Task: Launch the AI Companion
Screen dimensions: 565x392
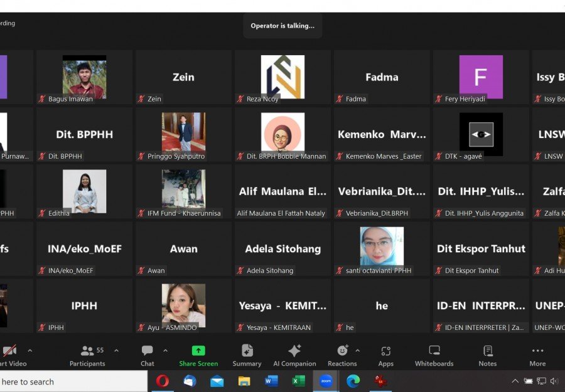Action: [x=294, y=355]
